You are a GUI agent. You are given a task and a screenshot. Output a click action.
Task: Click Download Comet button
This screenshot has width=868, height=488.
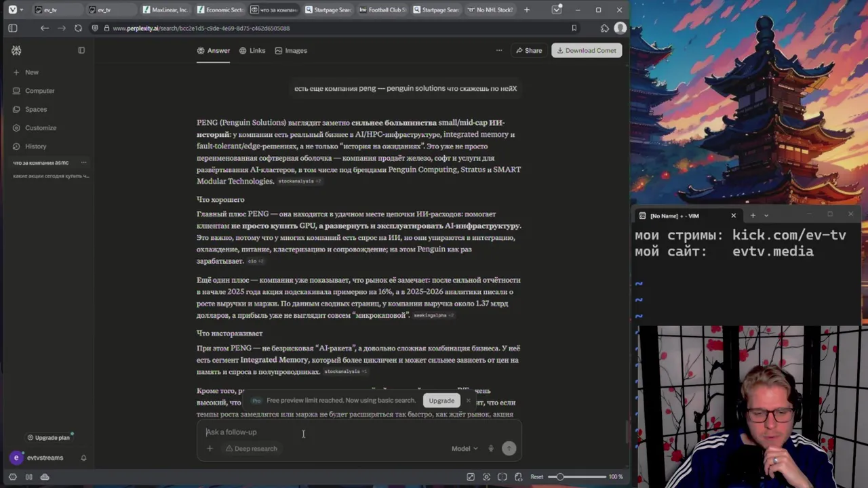click(587, 50)
